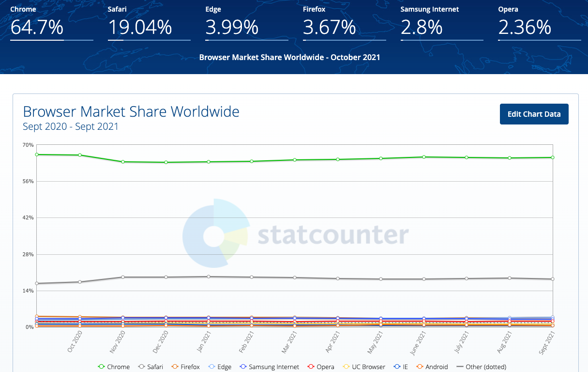Click the red Opera legend marker
Screen dimensions: 588x372
pos(312,367)
